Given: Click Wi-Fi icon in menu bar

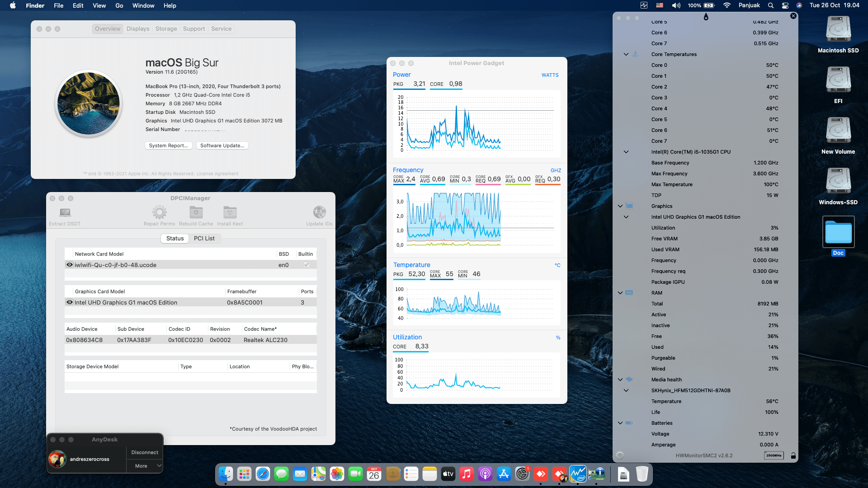Looking at the screenshot, I should 727,5.
